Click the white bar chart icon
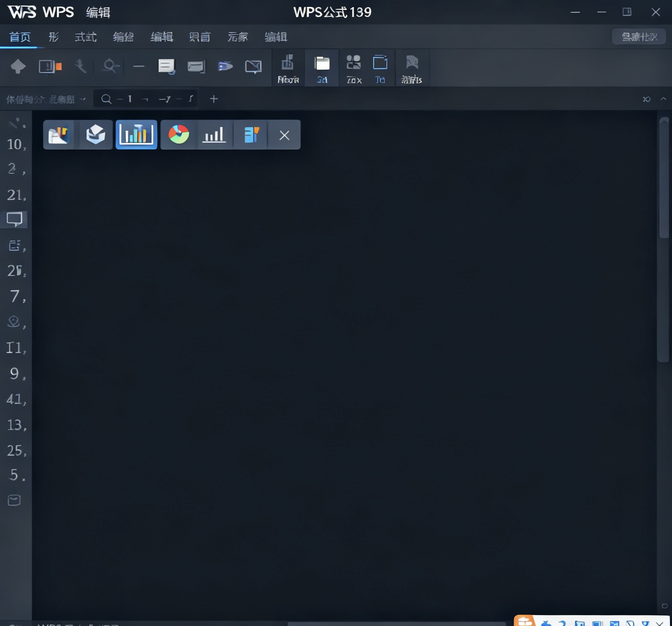The height and width of the screenshot is (626, 672). click(x=214, y=135)
